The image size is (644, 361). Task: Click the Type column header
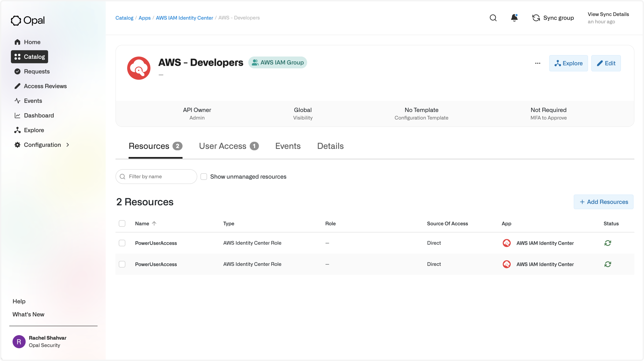pyautogui.click(x=229, y=223)
